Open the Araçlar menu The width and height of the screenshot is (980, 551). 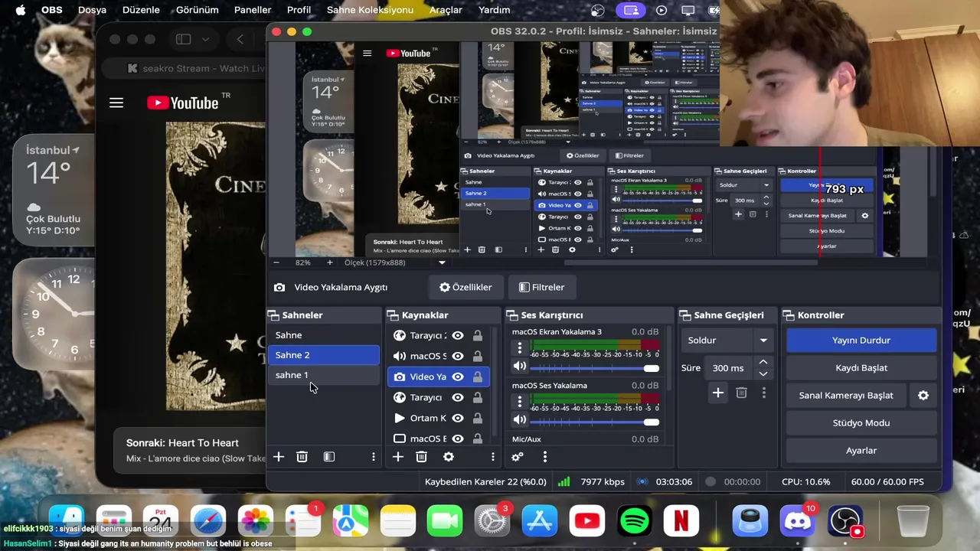point(446,10)
